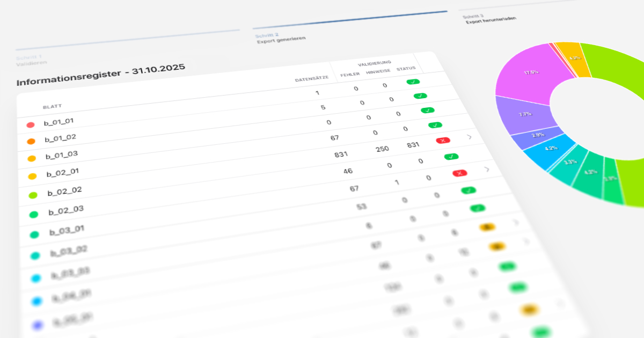Open the chevron next to the second red X badge

486,169
